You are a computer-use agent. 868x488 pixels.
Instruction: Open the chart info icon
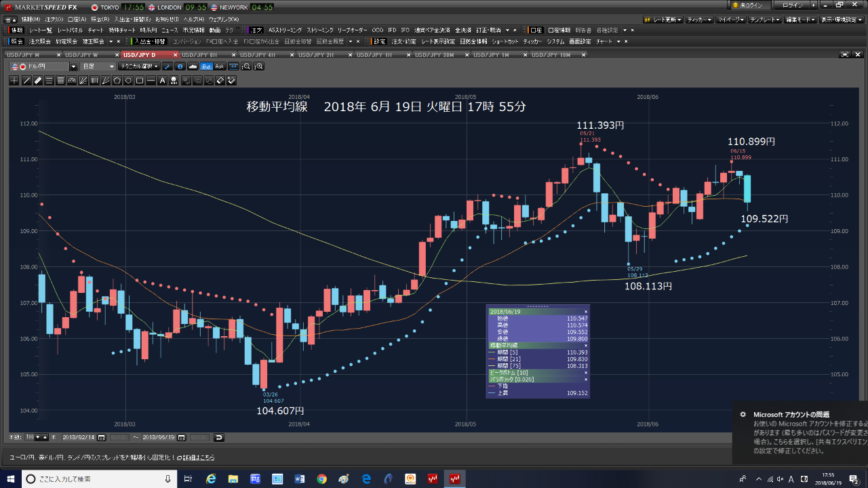click(180, 66)
